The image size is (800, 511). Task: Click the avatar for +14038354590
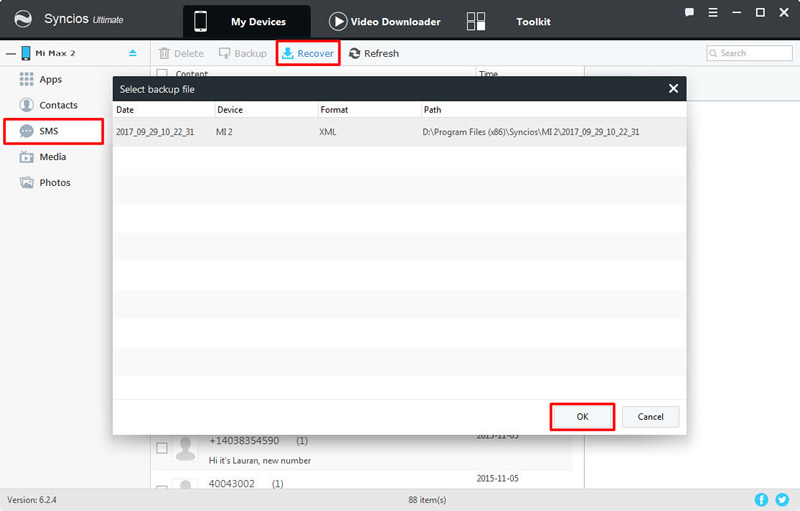click(x=185, y=448)
